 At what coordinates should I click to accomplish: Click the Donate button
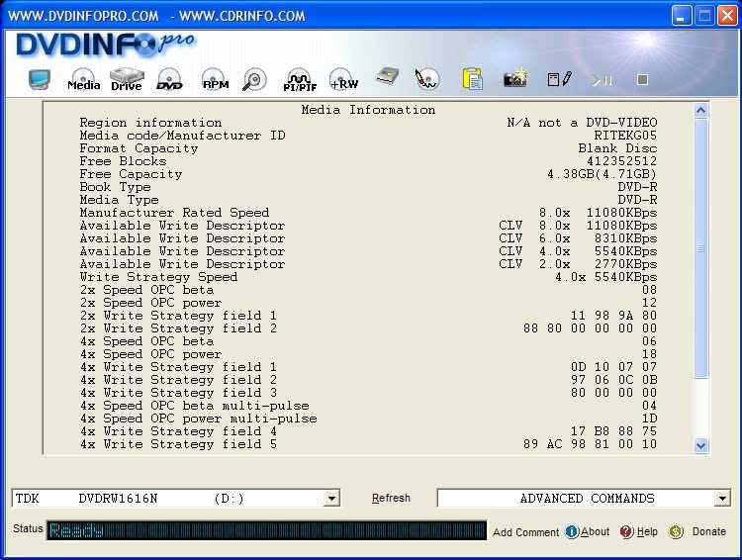[709, 531]
